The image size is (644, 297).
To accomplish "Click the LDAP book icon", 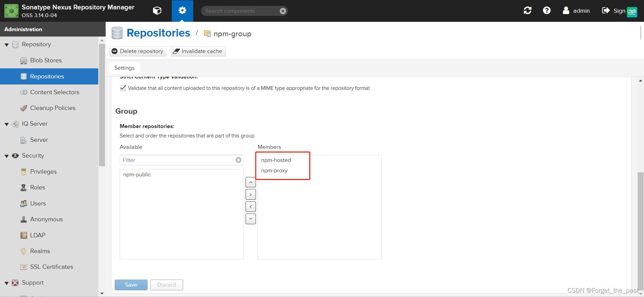I will tap(23, 235).
